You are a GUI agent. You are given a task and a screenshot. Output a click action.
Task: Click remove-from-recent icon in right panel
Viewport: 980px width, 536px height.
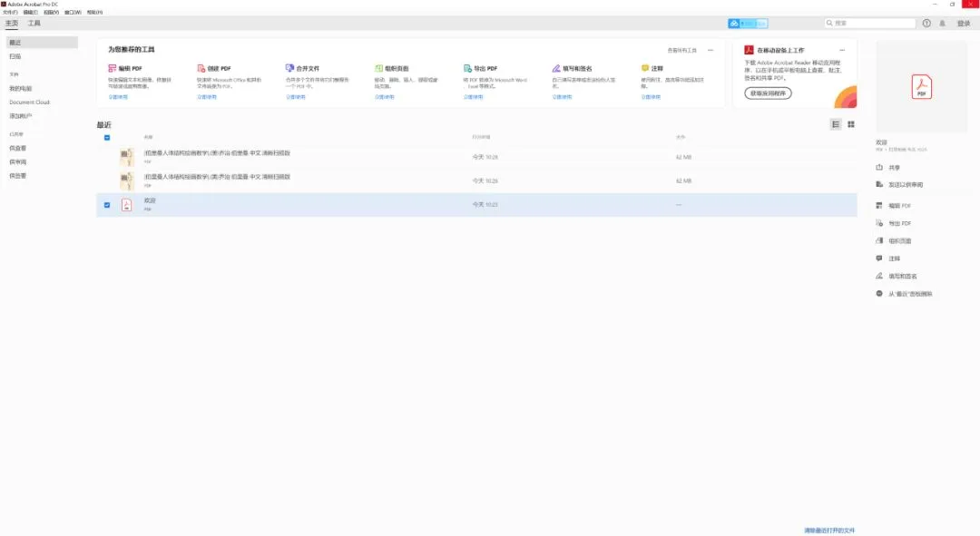879,294
